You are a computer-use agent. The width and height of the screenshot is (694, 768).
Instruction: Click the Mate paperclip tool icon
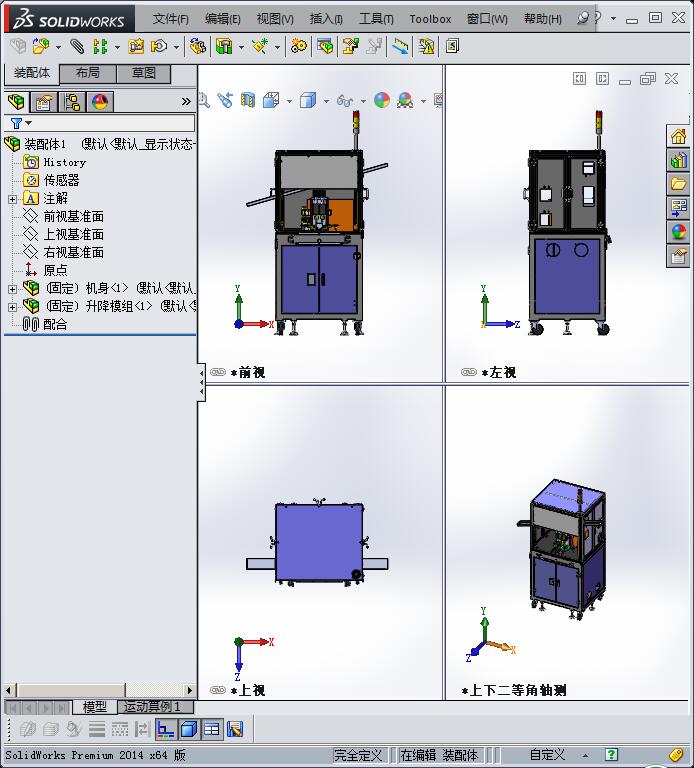click(x=76, y=47)
